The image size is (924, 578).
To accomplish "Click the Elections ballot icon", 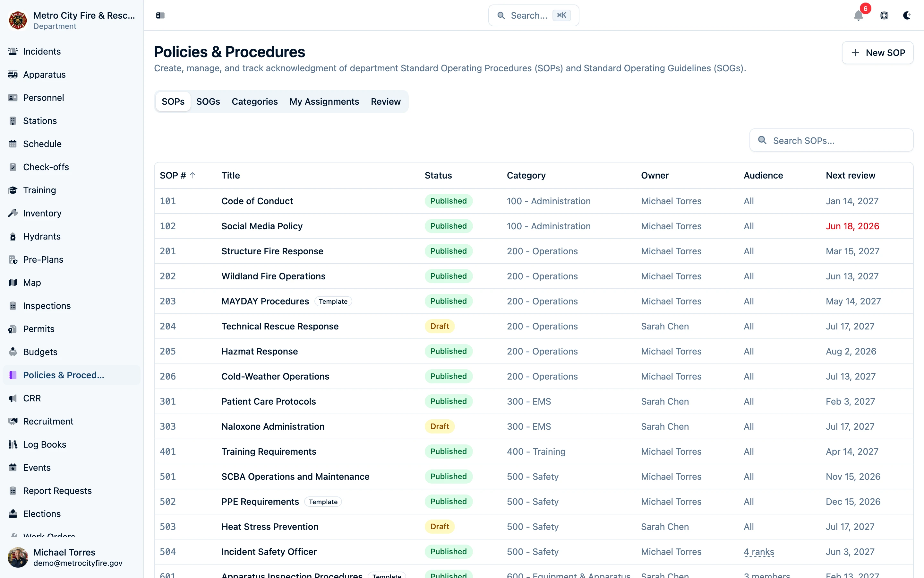I will click(x=13, y=514).
